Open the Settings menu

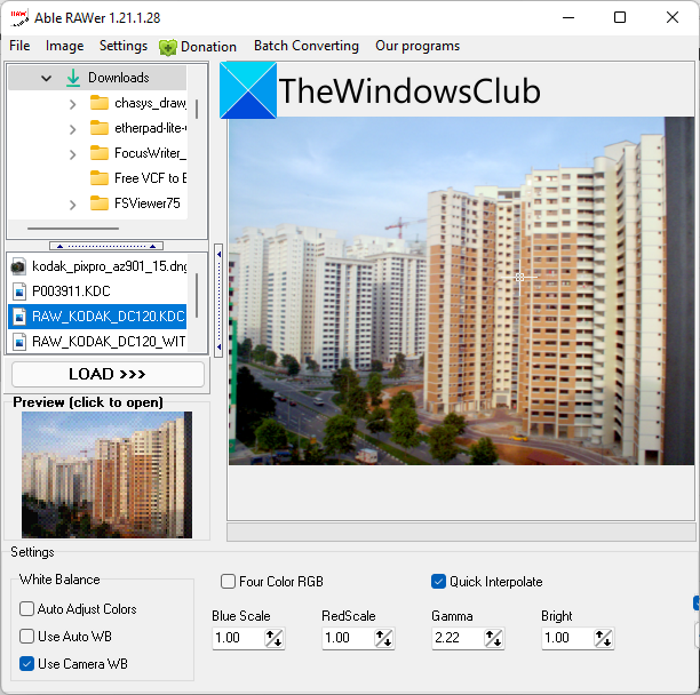(x=123, y=46)
